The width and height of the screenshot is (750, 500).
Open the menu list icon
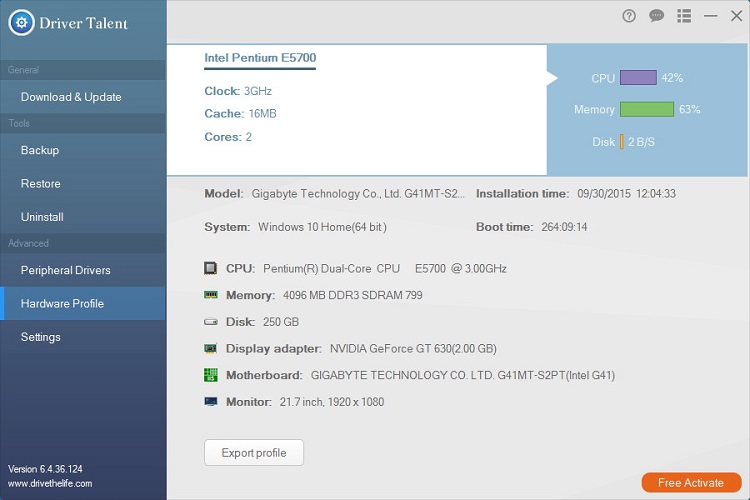click(x=684, y=16)
